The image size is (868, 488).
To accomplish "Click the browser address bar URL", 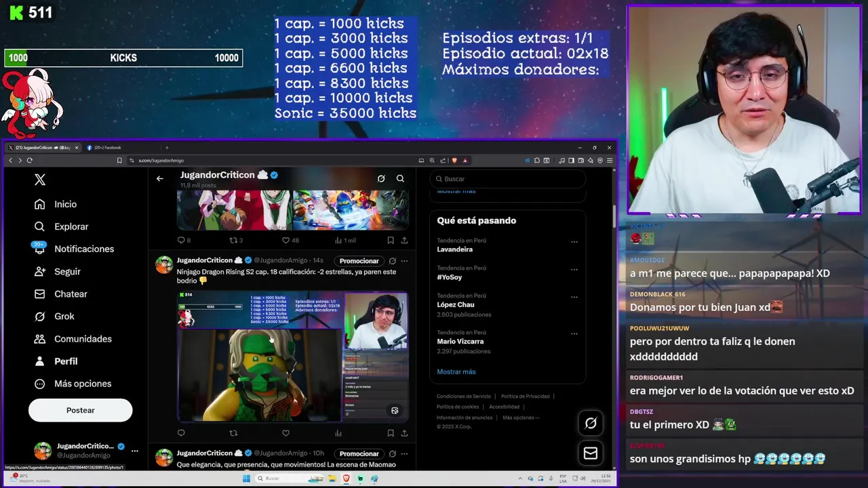I will click(x=161, y=161).
